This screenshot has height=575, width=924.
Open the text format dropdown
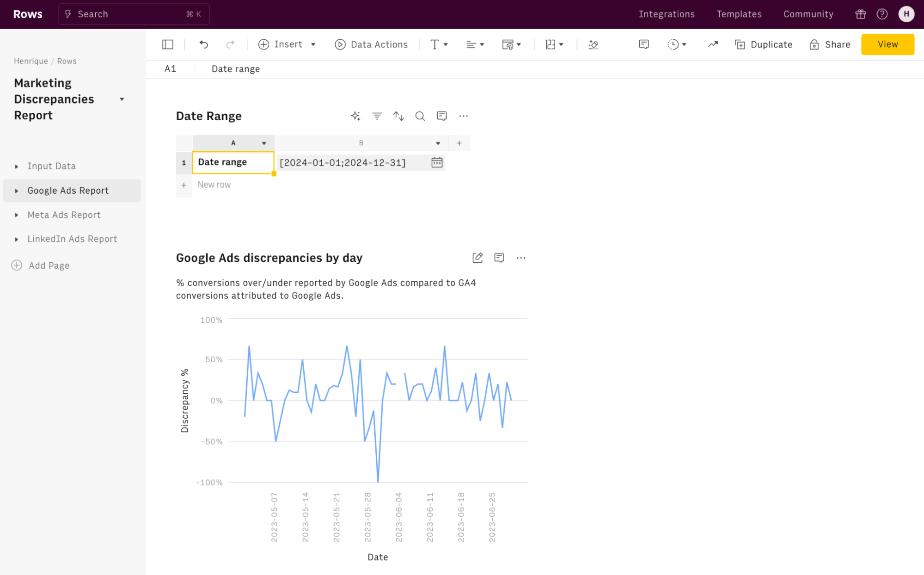(439, 44)
